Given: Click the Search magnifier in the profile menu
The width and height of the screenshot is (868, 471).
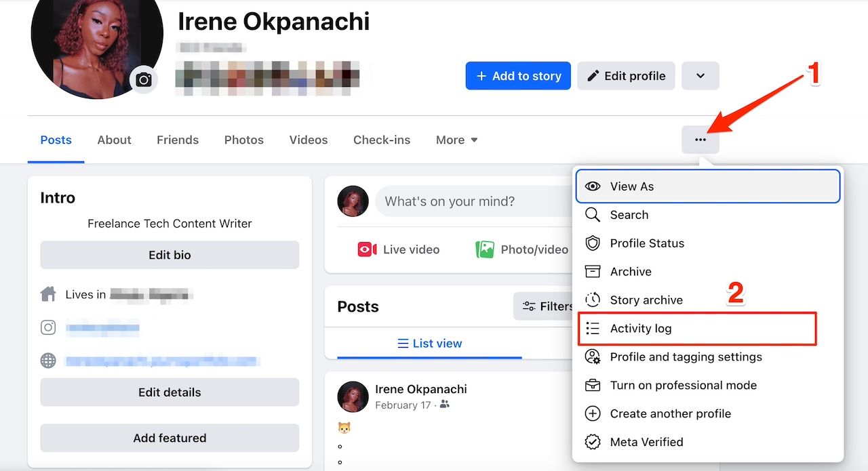Looking at the screenshot, I should (x=593, y=215).
